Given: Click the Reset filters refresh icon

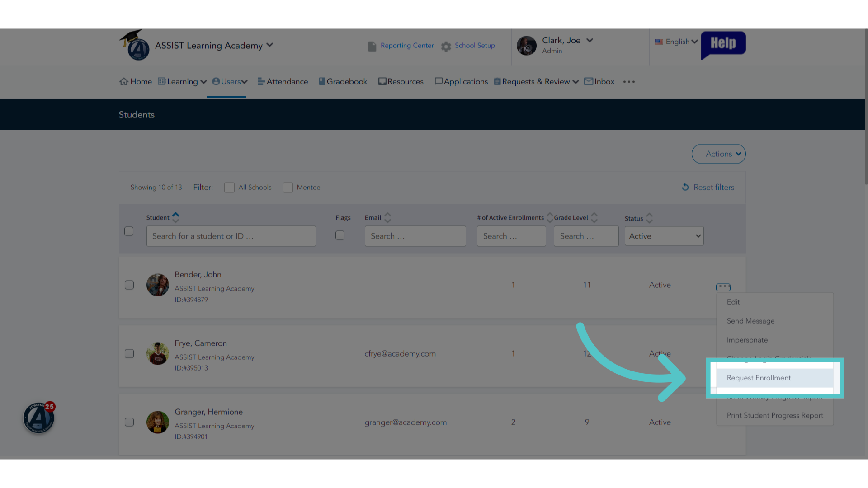Looking at the screenshot, I should [685, 187].
